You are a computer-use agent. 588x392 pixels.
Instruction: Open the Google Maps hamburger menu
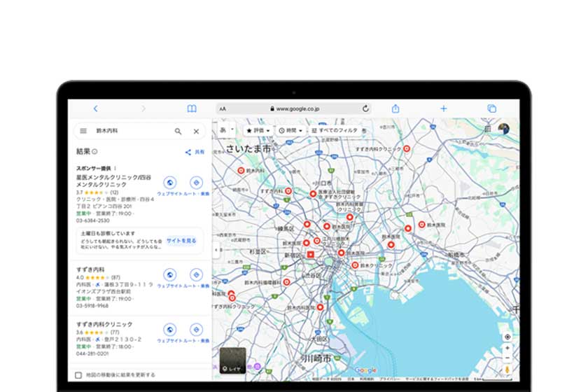coord(83,131)
